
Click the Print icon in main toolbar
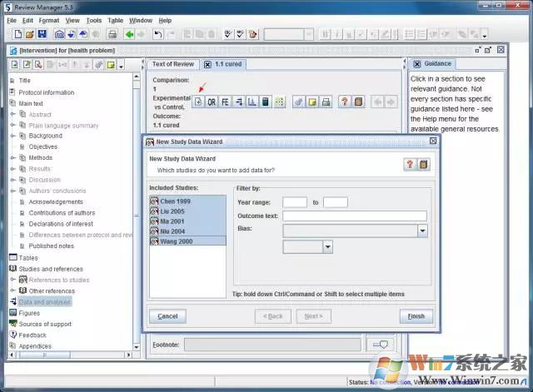coord(112,34)
